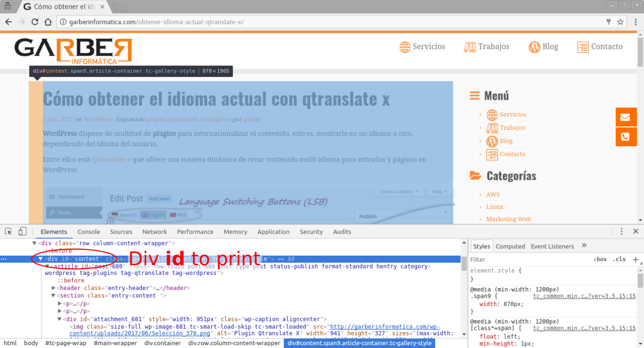Close the DevTools panel
The image size is (644, 348).
click(x=636, y=231)
